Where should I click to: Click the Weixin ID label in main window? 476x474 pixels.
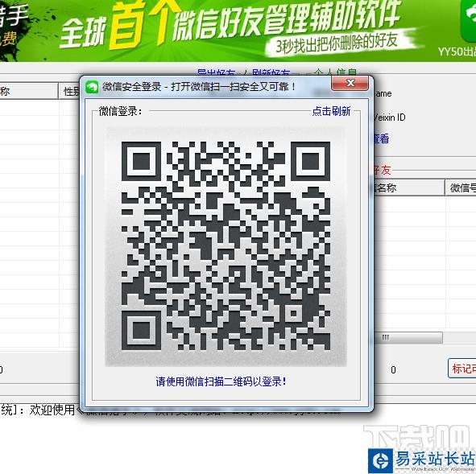390,117
